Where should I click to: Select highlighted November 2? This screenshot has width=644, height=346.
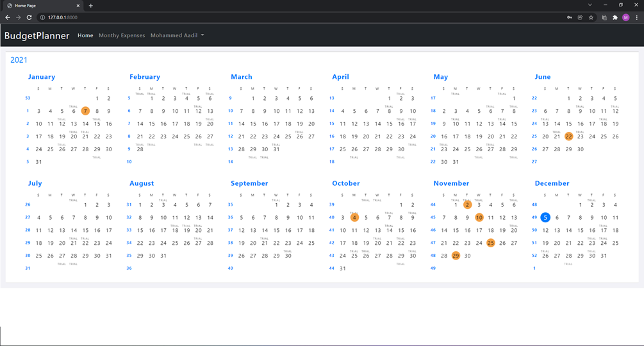(467, 205)
